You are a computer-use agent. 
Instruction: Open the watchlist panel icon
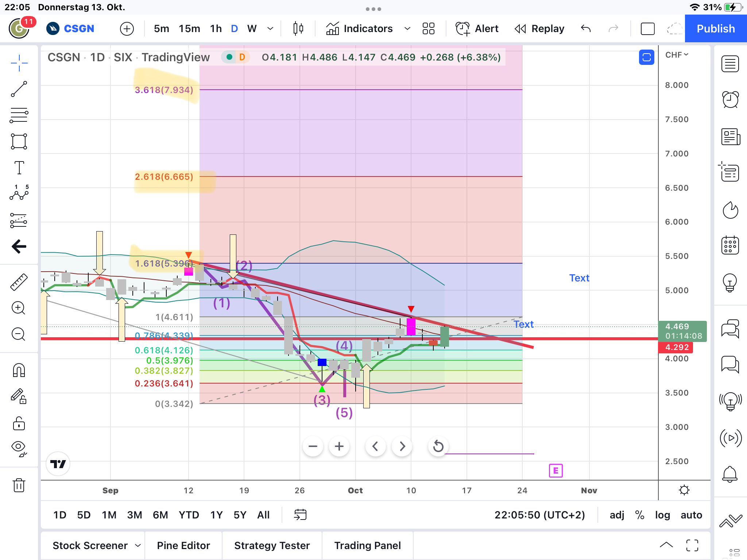[x=730, y=64]
